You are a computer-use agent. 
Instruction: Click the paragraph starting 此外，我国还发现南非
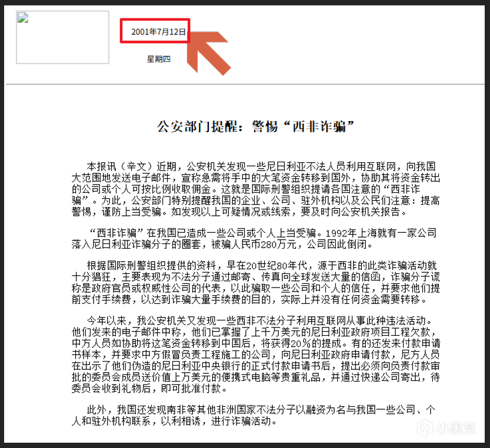253,415
